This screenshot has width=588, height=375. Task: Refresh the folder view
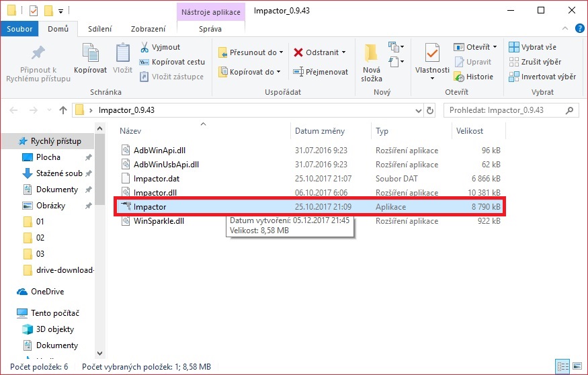click(x=430, y=110)
